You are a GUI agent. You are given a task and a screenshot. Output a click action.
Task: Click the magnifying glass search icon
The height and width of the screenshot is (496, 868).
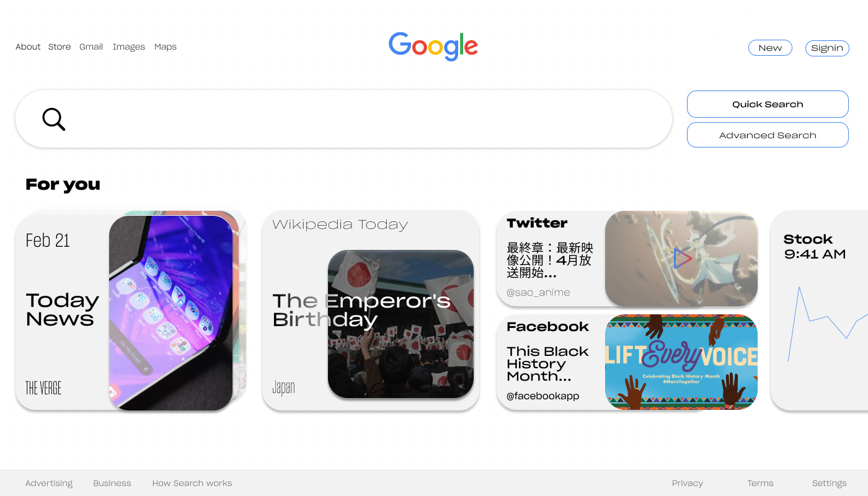54,119
